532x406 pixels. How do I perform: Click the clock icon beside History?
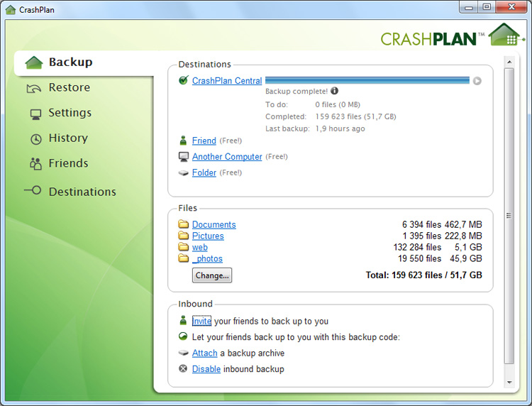pos(36,139)
